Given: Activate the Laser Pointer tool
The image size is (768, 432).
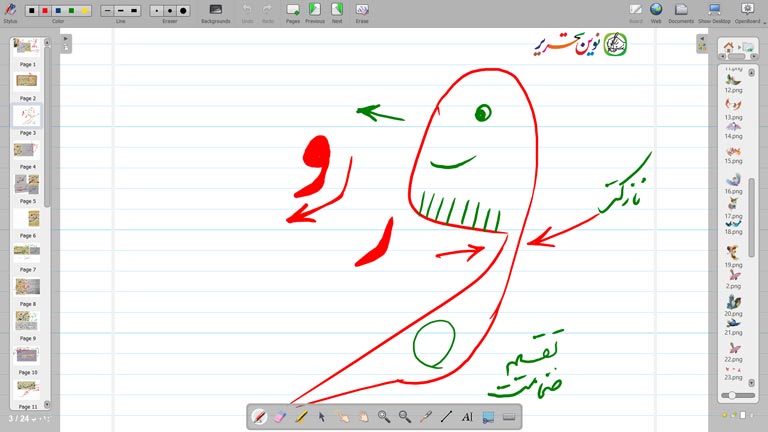Looking at the screenshot, I should tap(426, 416).
